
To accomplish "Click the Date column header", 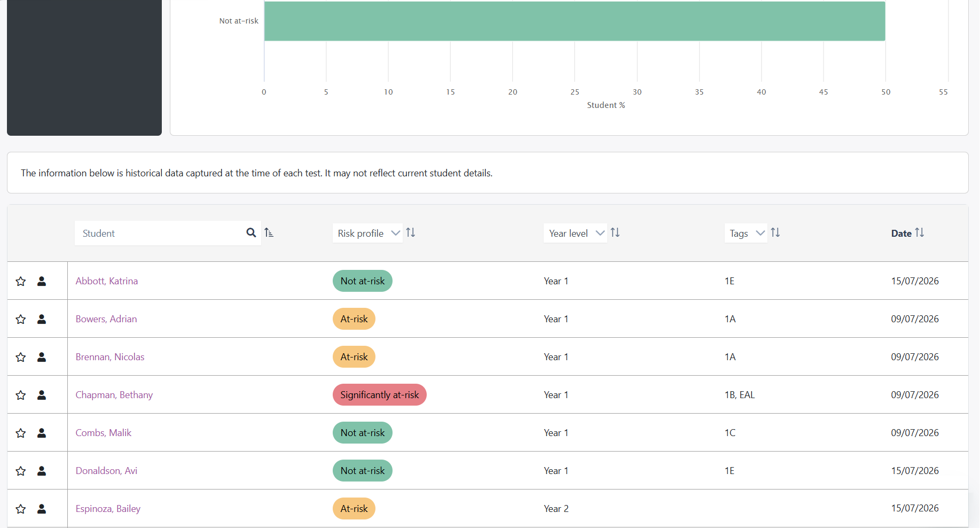I will coord(901,234).
